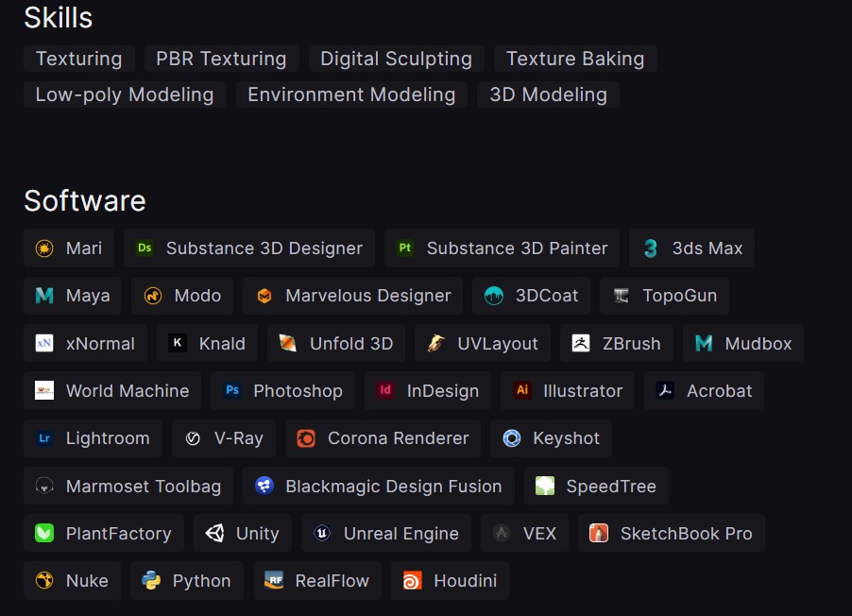
Task: Click the "Unreal Engine" label text
Action: (x=401, y=534)
